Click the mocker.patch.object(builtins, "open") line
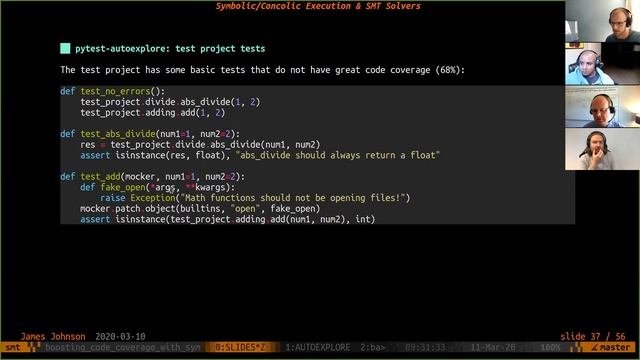The width and height of the screenshot is (640, 360). point(200,209)
